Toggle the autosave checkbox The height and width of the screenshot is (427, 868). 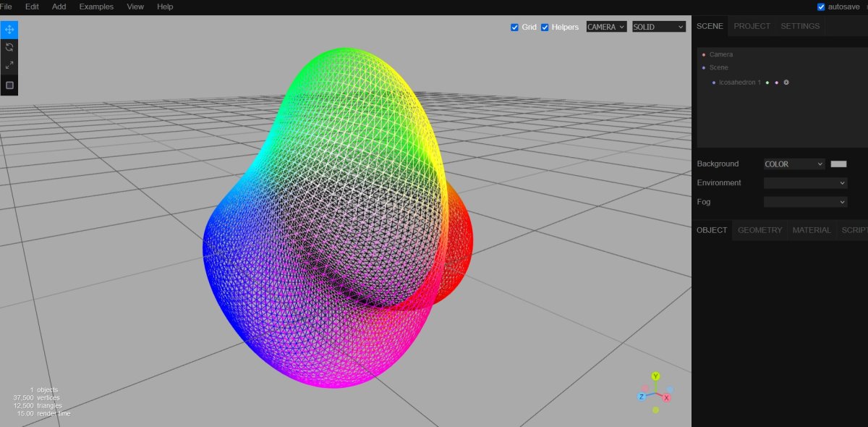[821, 7]
